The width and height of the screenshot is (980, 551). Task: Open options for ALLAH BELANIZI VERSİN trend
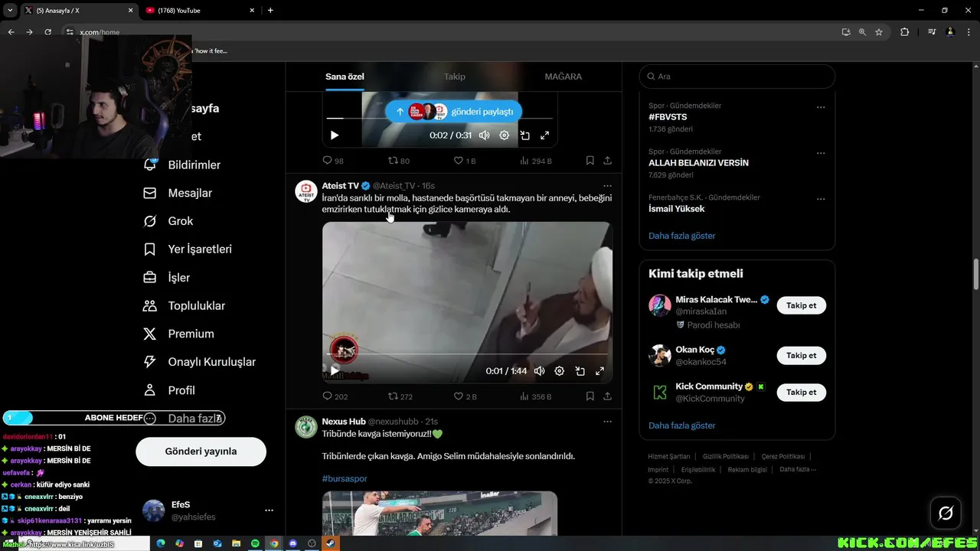point(821,153)
